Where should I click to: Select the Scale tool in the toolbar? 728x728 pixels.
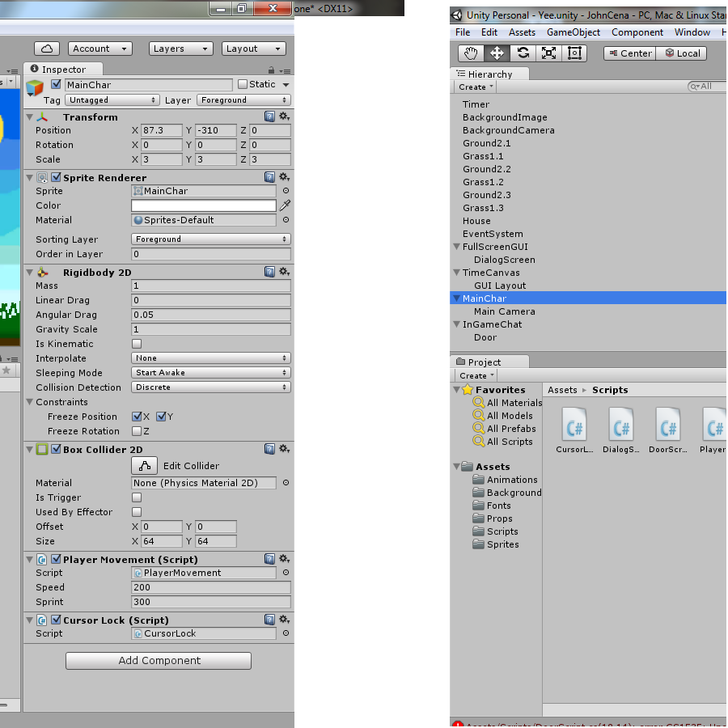548,53
